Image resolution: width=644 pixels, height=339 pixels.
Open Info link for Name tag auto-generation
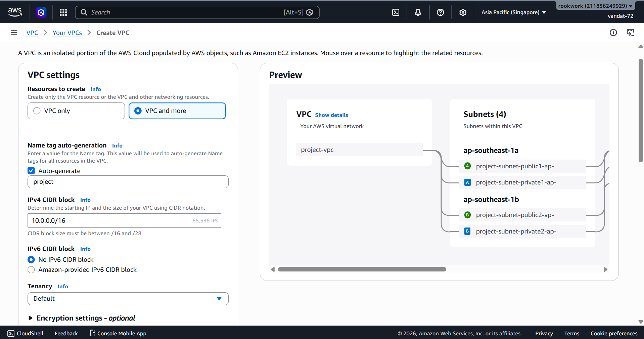[117, 145]
